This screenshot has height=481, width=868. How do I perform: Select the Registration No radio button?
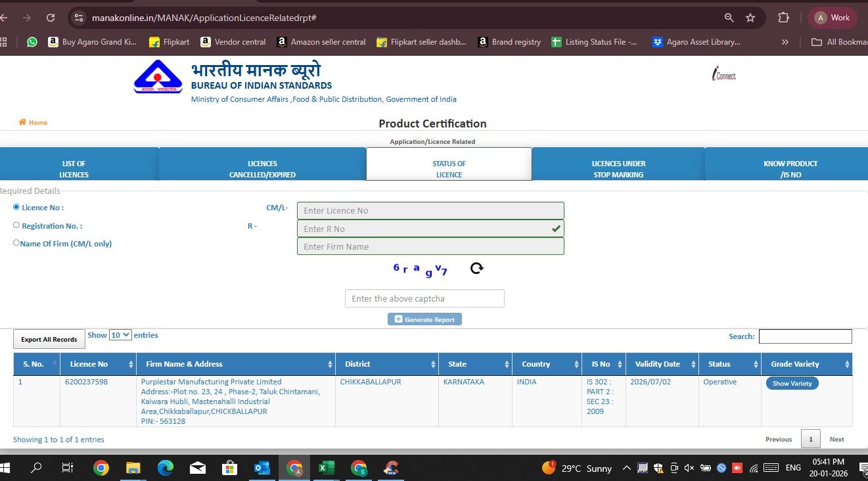point(16,225)
